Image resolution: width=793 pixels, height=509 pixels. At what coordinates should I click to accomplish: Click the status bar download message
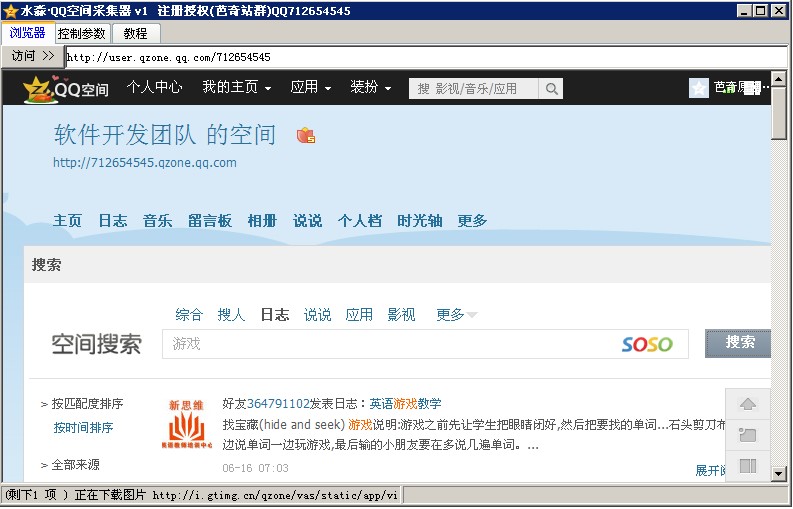[201, 495]
